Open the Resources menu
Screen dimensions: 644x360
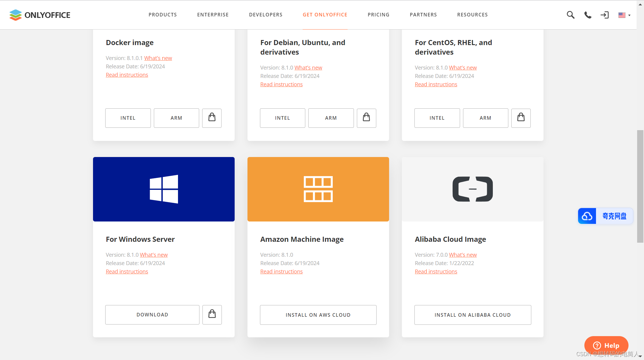tap(472, 15)
